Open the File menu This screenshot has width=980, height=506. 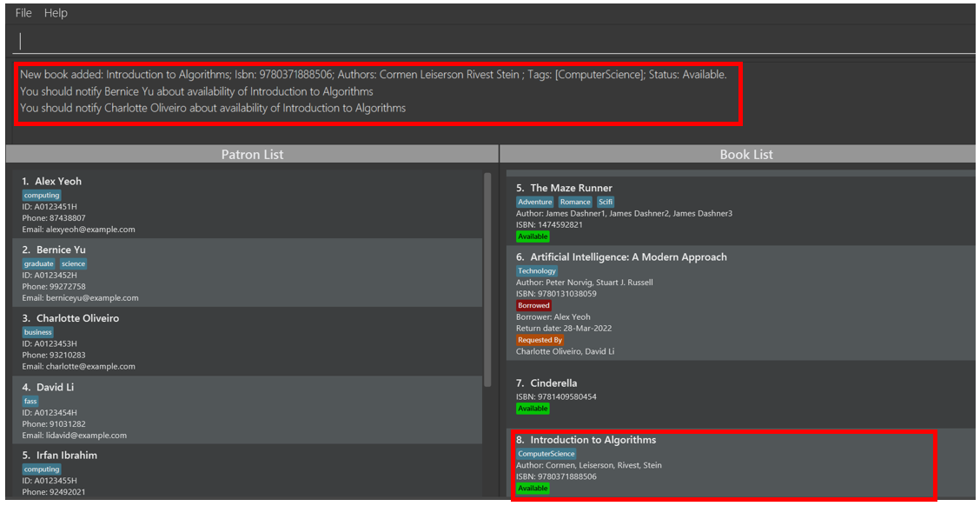[23, 13]
